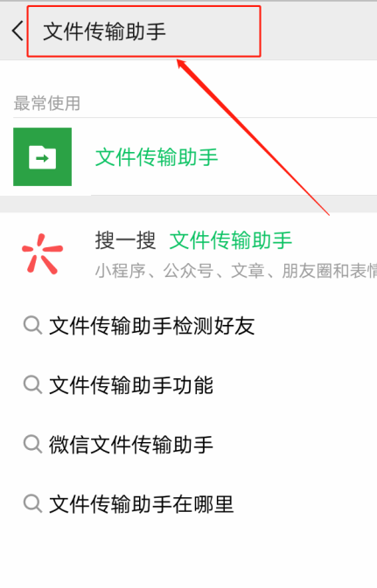The width and height of the screenshot is (377, 588).
Task: Tap green 文件传输助手 keyword beside 搜一搜
Action: [x=231, y=240]
